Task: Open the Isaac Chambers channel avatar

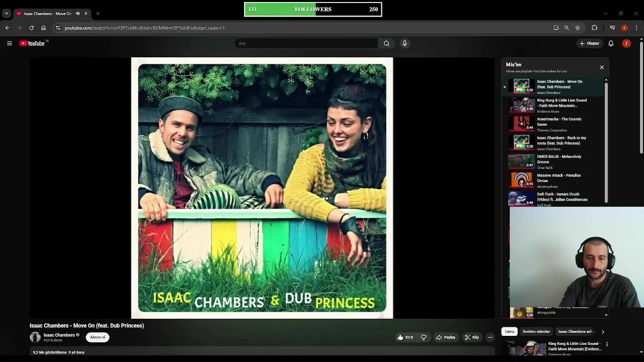Action: [35, 337]
